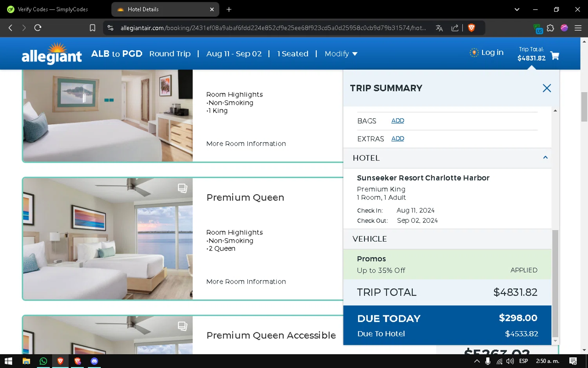
Task: Add bags in trip summary
Action: [397, 120]
